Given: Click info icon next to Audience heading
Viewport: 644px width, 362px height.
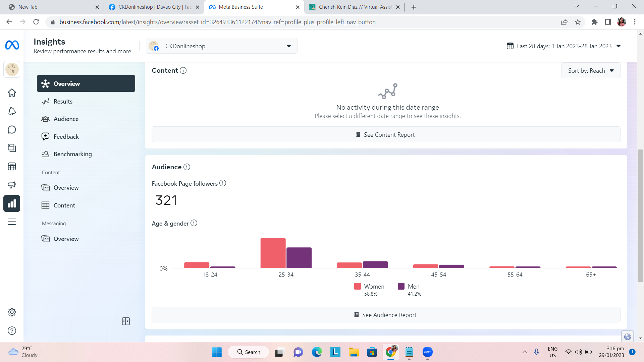Looking at the screenshot, I should [187, 167].
